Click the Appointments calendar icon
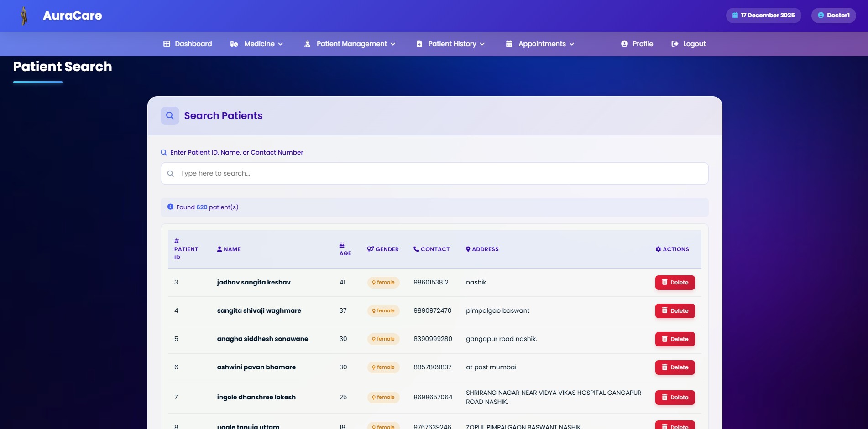Screen dimensions: 868x429 point(509,44)
